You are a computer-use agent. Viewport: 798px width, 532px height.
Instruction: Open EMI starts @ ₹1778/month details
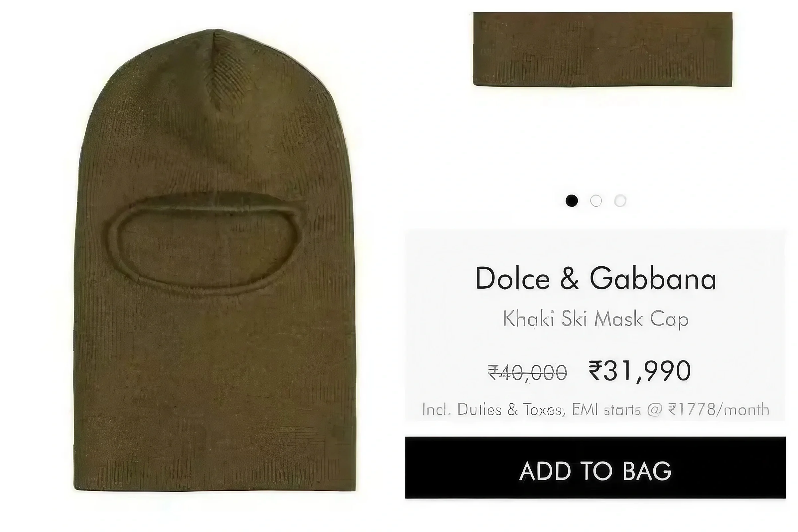pyautogui.click(x=670, y=410)
